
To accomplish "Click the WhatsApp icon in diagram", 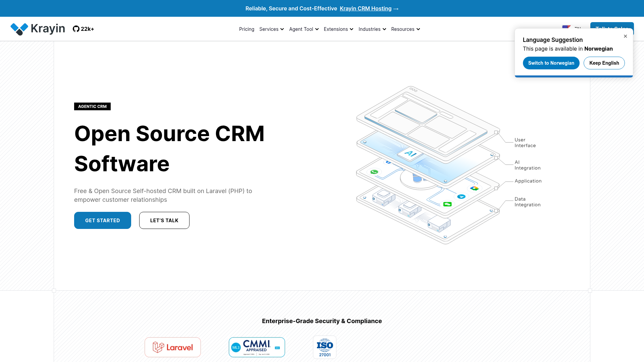I will 374,172.
